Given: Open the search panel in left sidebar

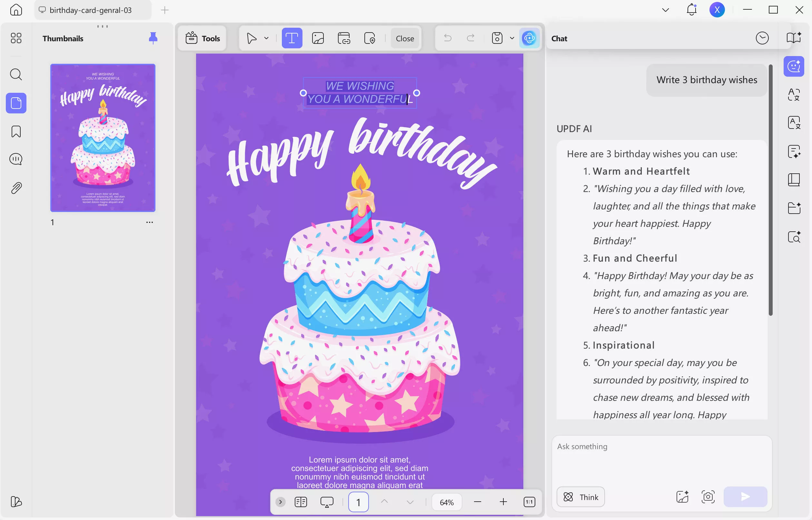Looking at the screenshot, I should click(16, 74).
